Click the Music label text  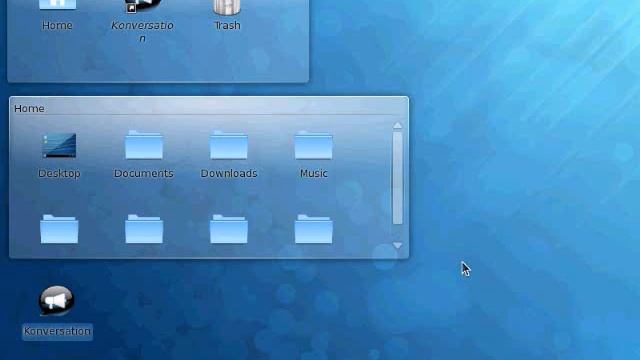point(313,173)
